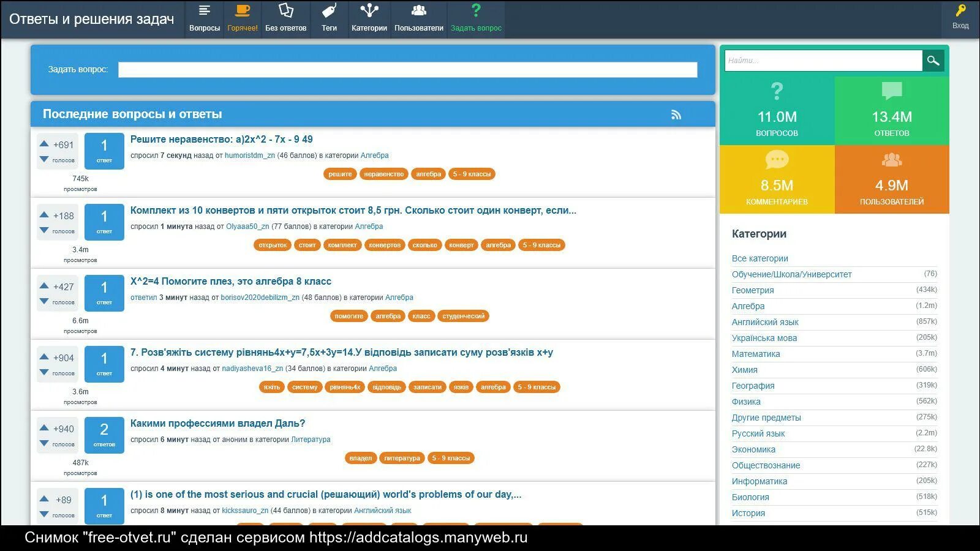
Task: Open user profile Olyaaa50_zn
Action: [x=247, y=227]
